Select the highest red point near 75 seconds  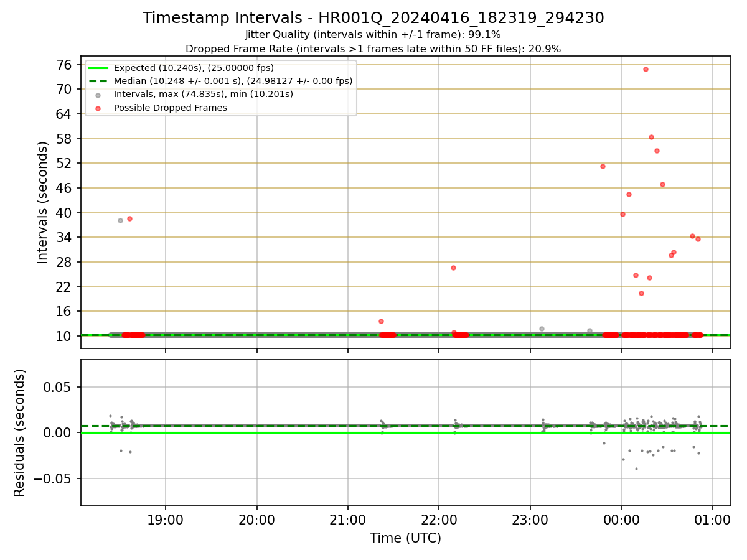[x=646, y=69]
